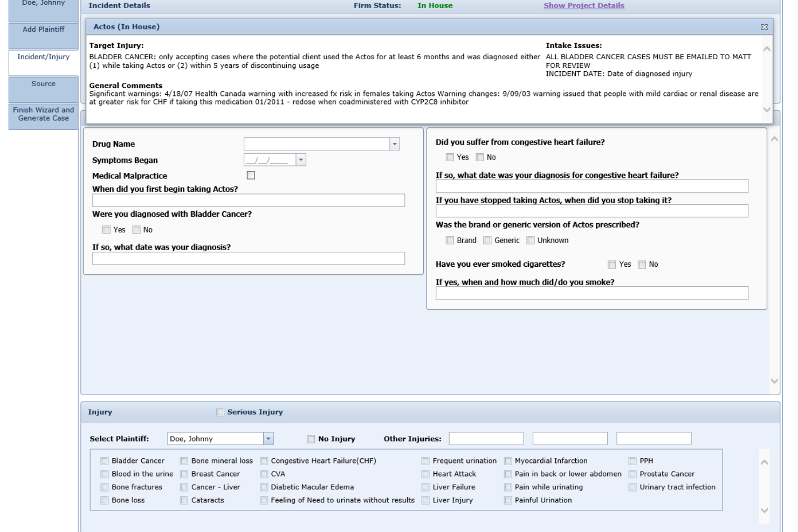
Task: Check the Bladder Cancer injury box
Action: (105, 461)
